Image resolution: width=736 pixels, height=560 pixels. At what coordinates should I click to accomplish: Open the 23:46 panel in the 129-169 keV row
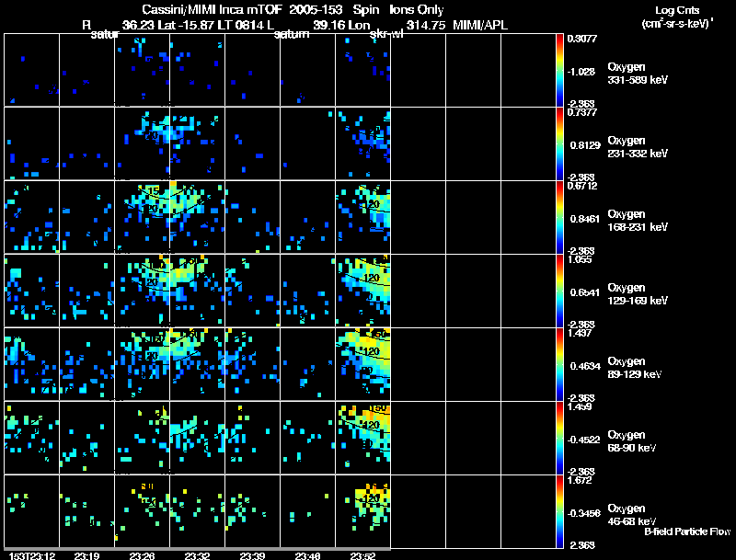[x=307, y=291]
